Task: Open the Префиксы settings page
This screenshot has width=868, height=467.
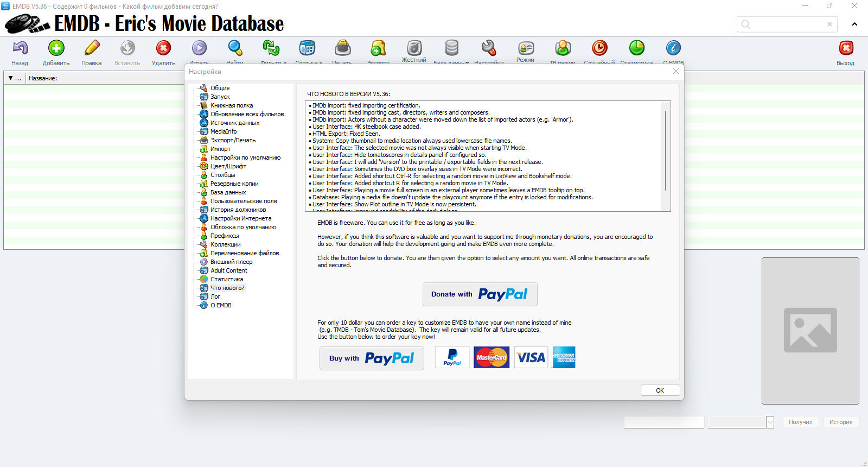Action: pyautogui.click(x=225, y=236)
